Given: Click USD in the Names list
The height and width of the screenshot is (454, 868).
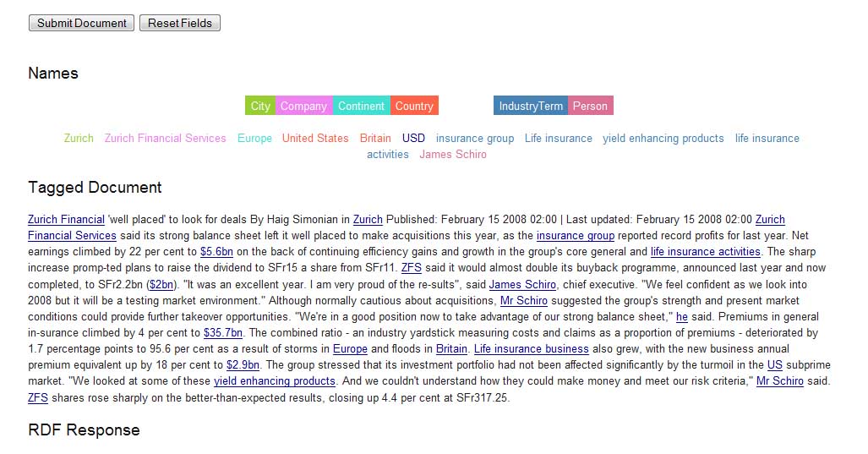Looking at the screenshot, I should (x=413, y=138).
